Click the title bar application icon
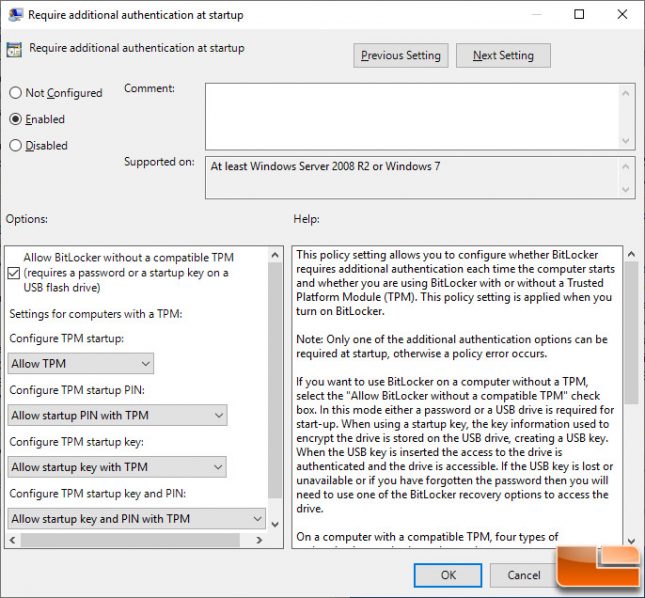This screenshot has width=645, height=598. point(16,15)
